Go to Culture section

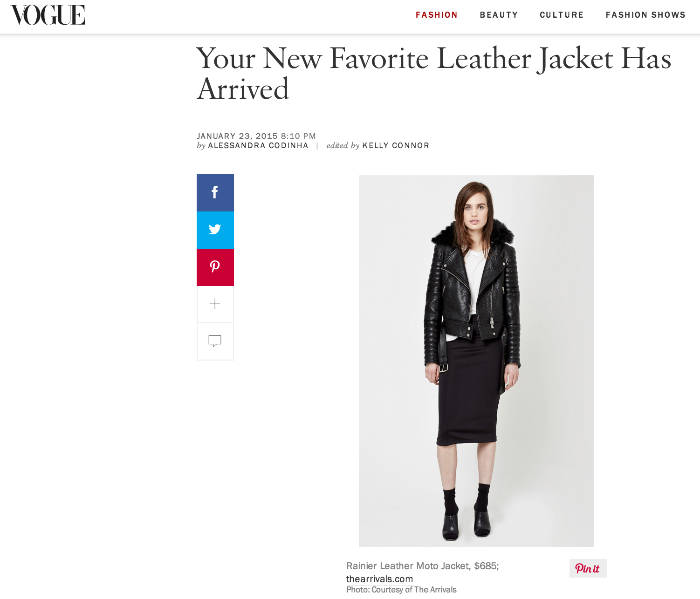562,15
